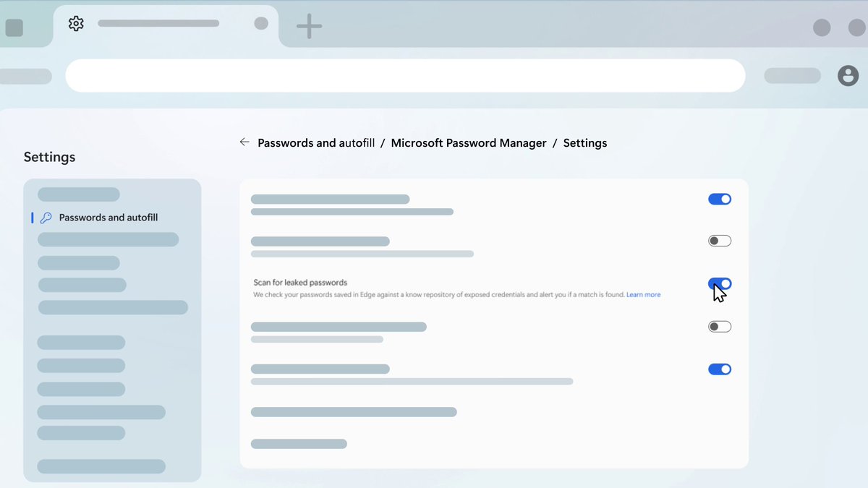This screenshot has width=868, height=488.
Task: Click into the browser address bar
Action: tap(405, 76)
